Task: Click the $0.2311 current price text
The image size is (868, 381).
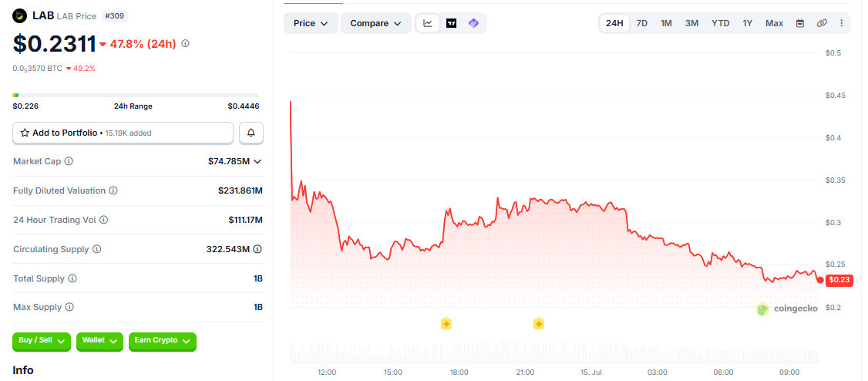Action: click(x=54, y=44)
